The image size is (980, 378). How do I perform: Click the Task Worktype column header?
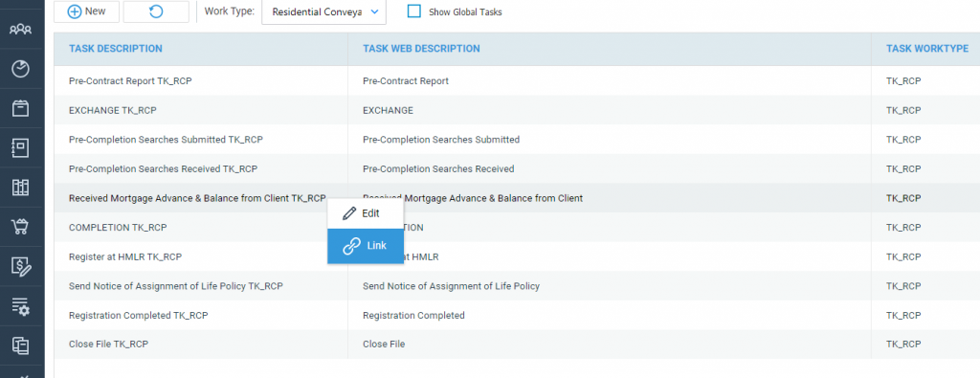(927, 49)
